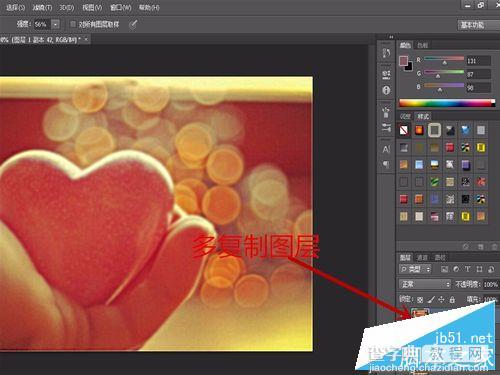Open the strength 56% dropdown arrow
The width and height of the screenshot is (500, 375).
tap(55, 24)
